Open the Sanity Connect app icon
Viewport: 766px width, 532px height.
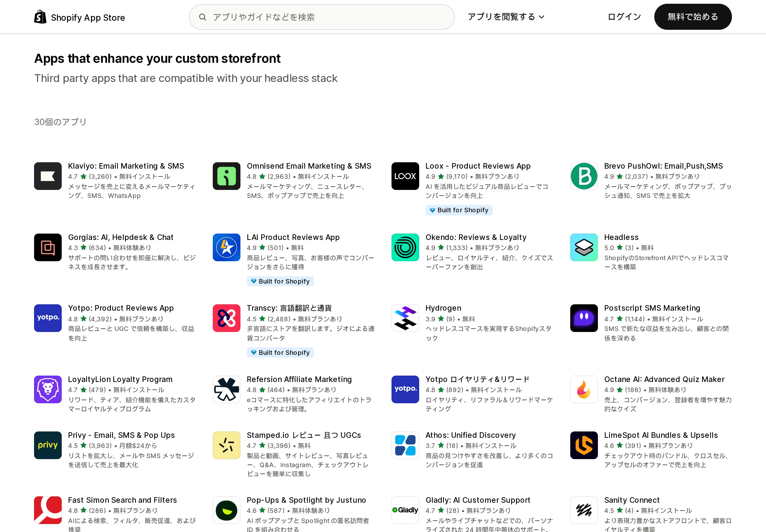tap(584, 510)
